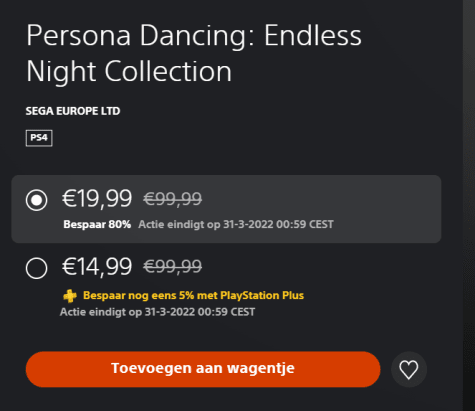Click the first offer's Actie eindigt date text
The height and width of the screenshot is (411, 475).
point(236,224)
